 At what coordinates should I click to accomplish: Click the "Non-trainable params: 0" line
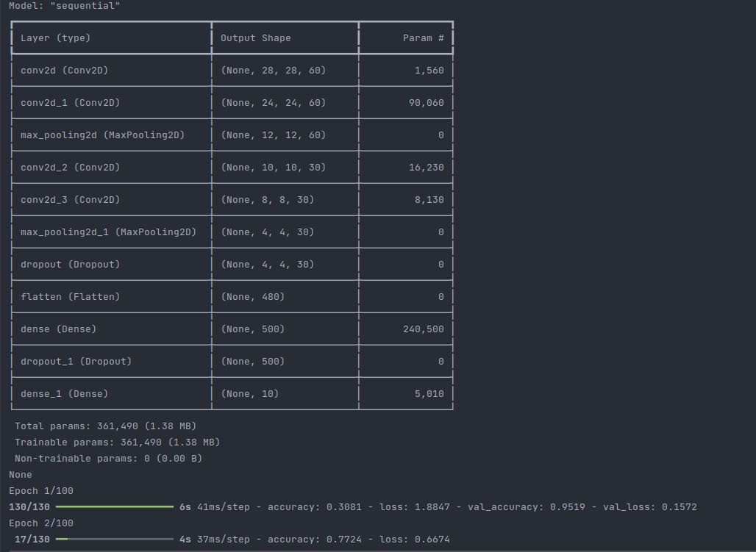(109, 459)
